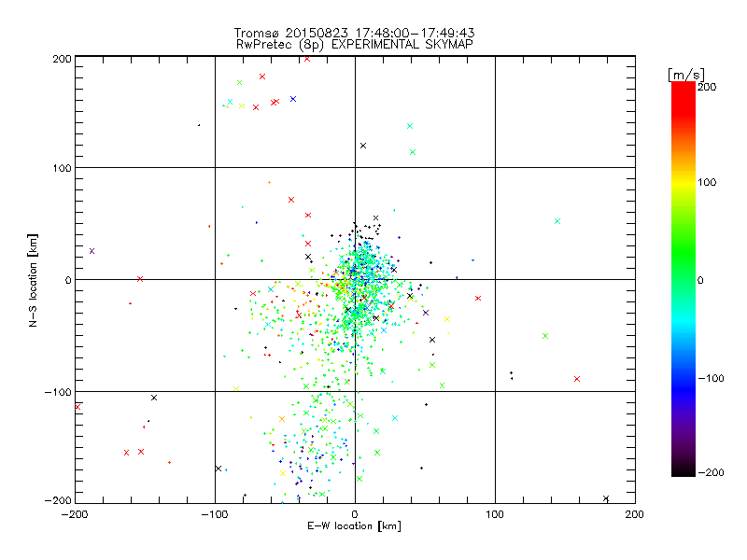The image size is (747, 560).
Task: Select the black X marker in bottom-right corner
Action: click(606, 498)
